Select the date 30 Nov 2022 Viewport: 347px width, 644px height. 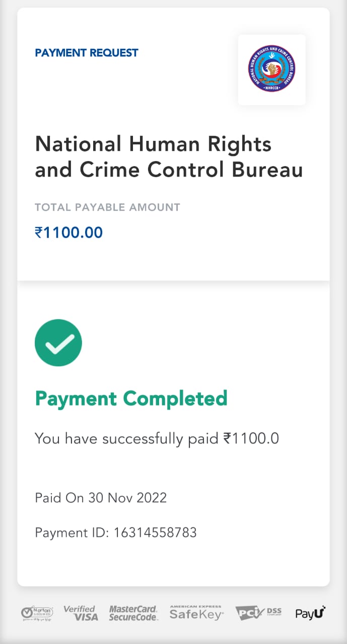127,498
